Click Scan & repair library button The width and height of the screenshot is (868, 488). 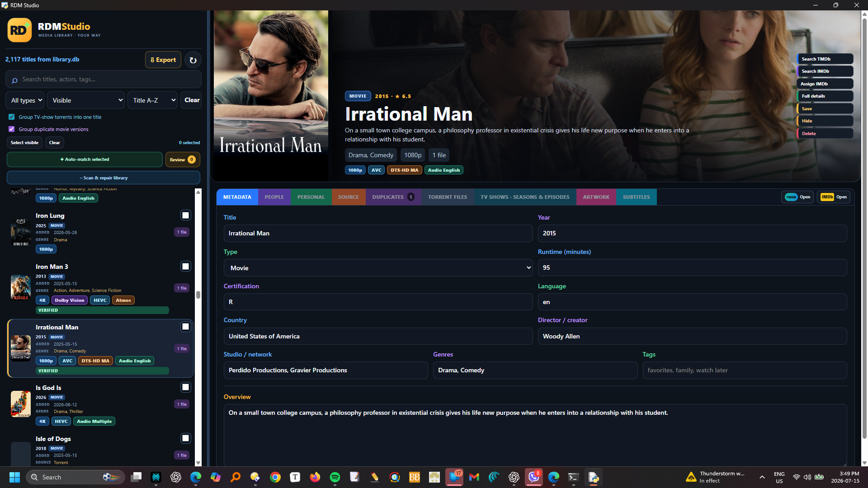pos(104,178)
